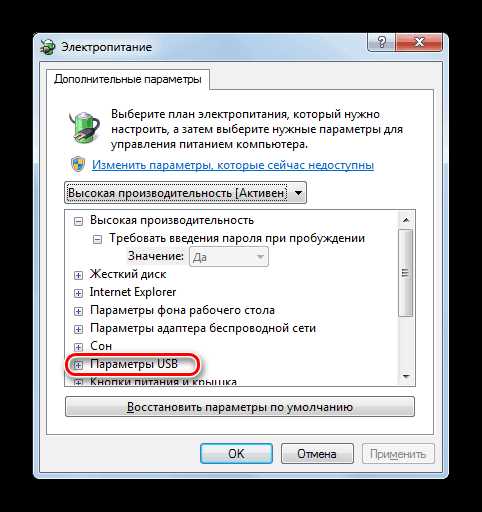Click the scrollbar down arrow in settings list
482x512 pixels.
[x=406, y=376]
